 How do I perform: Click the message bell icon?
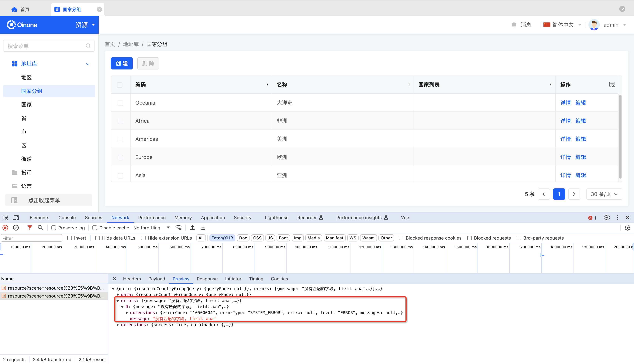point(514,25)
